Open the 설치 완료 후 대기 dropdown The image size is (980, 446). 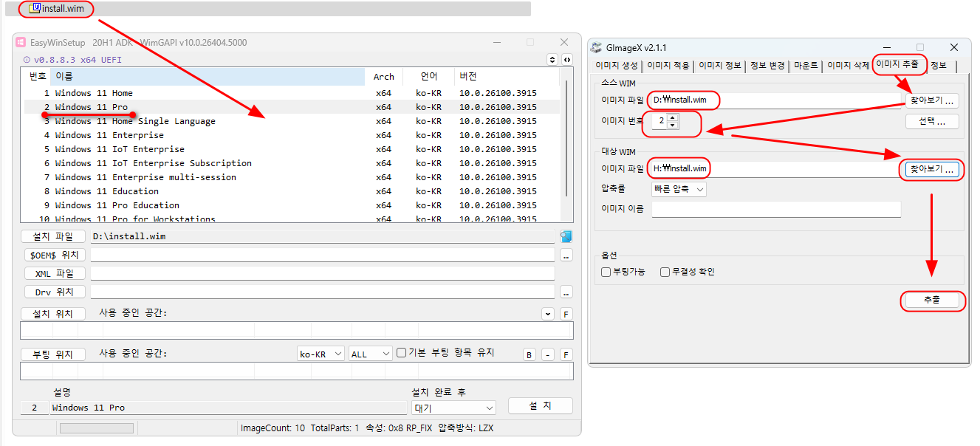[454, 408]
